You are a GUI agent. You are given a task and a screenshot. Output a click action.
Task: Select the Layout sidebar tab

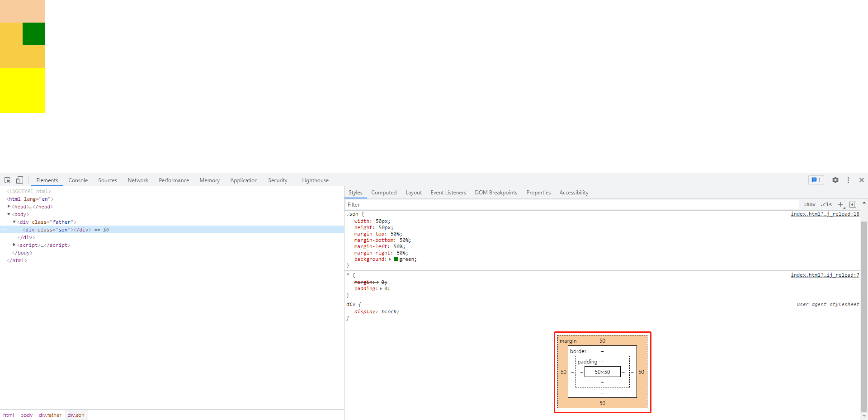click(x=414, y=192)
